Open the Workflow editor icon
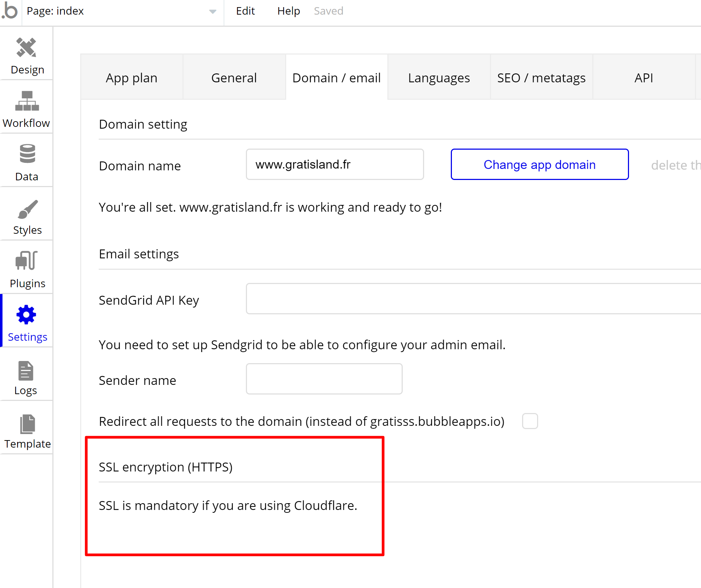Viewport: 701px width, 588px height. click(x=26, y=101)
